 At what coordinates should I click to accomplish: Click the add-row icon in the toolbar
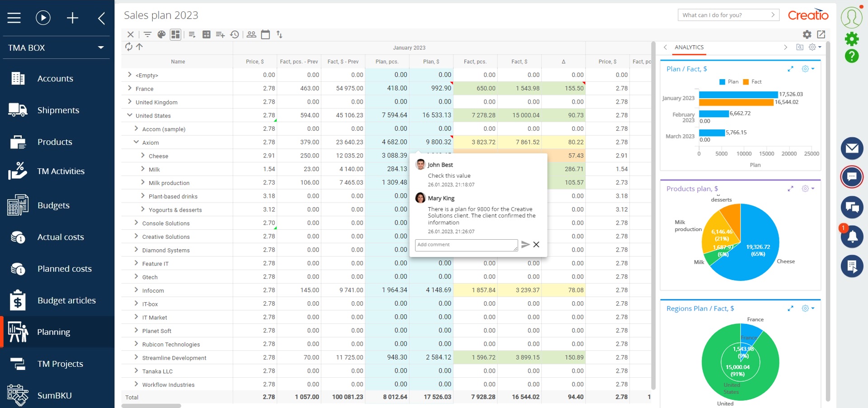tap(220, 34)
